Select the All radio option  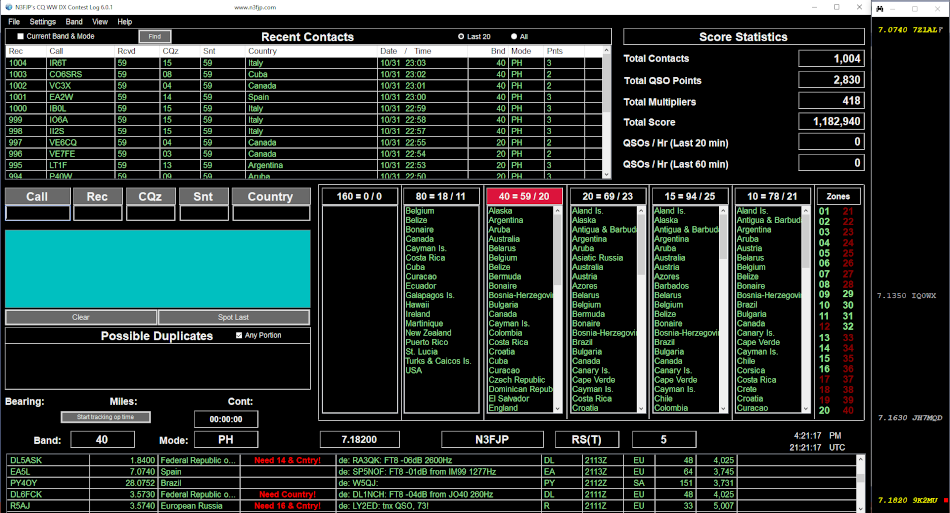(x=514, y=37)
